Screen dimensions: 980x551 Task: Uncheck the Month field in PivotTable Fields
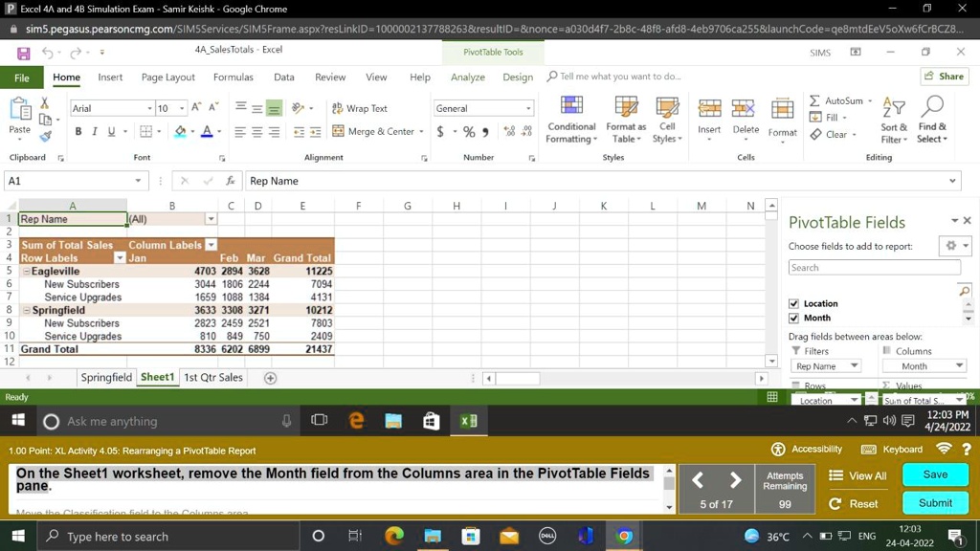coord(793,318)
